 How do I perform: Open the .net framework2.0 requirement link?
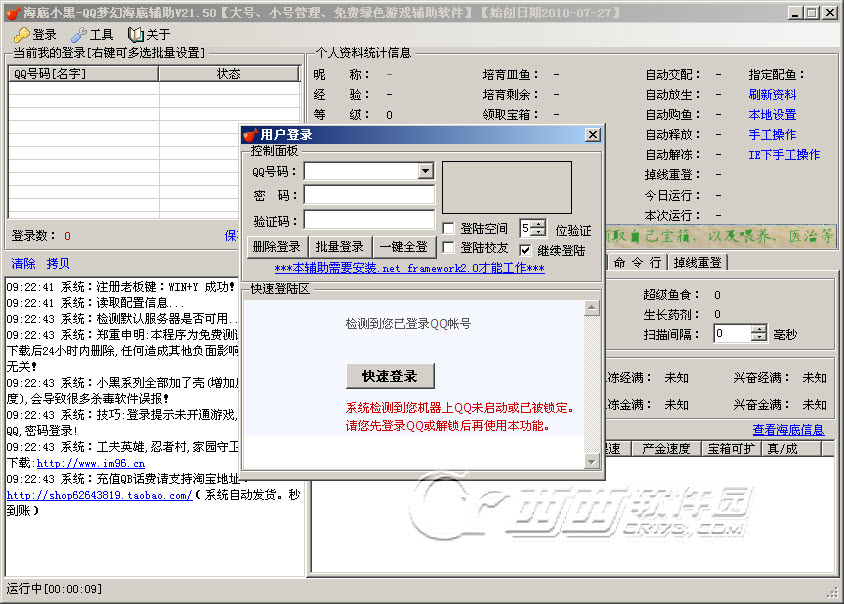410,268
